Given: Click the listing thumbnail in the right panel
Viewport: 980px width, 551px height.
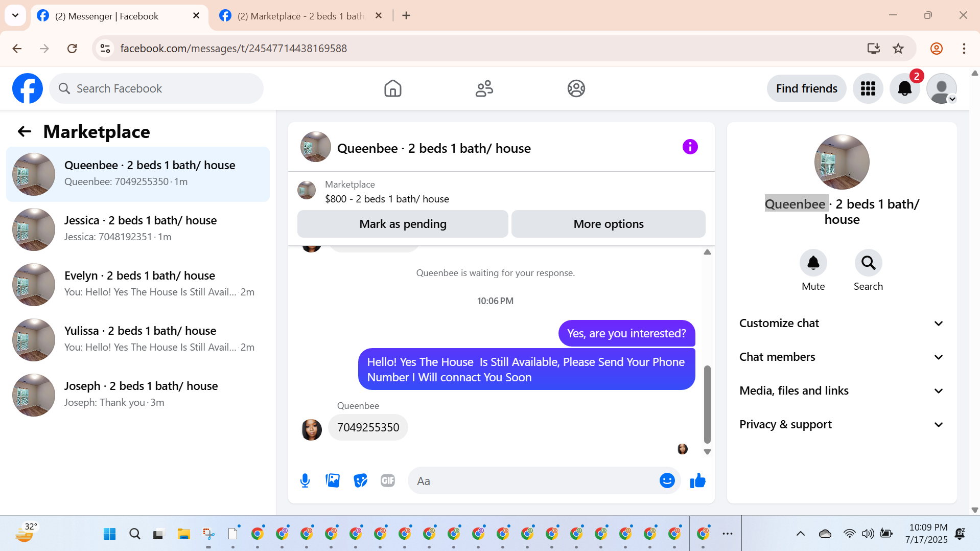Looking at the screenshot, I should 842,162.
